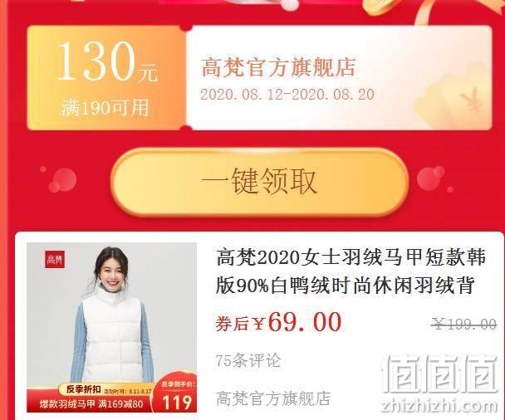Screen dimensions: 505x420
Task: Open product title 高梵2020女士羽绒马甲
Action: pos(351,271)
